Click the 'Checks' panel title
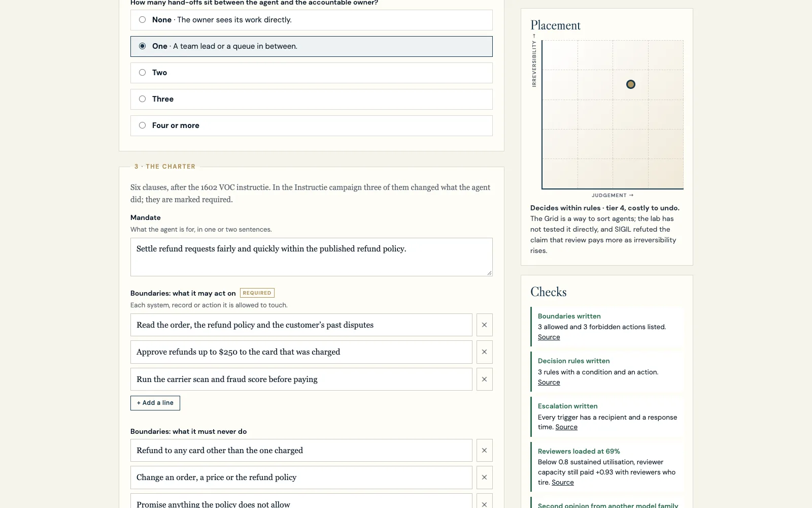This screenshot has height=508, width=812. [x=548, y=292]
